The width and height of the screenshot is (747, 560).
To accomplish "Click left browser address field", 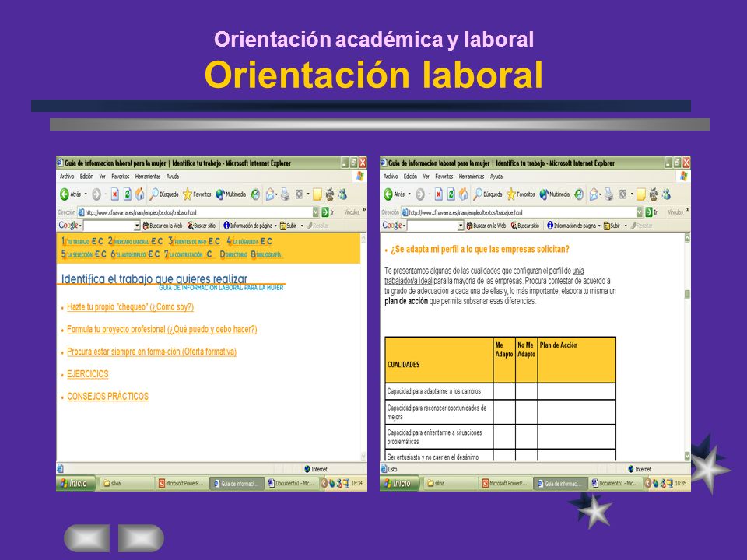I will pyautogui.click(x=198, y=212).
